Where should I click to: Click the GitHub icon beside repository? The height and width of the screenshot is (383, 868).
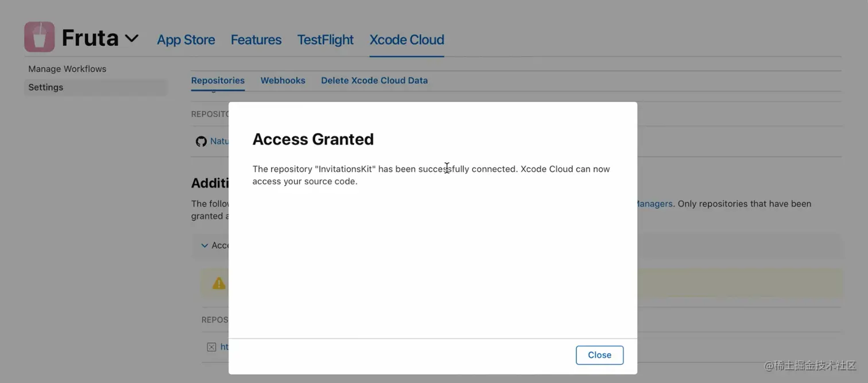coord(201,141)
